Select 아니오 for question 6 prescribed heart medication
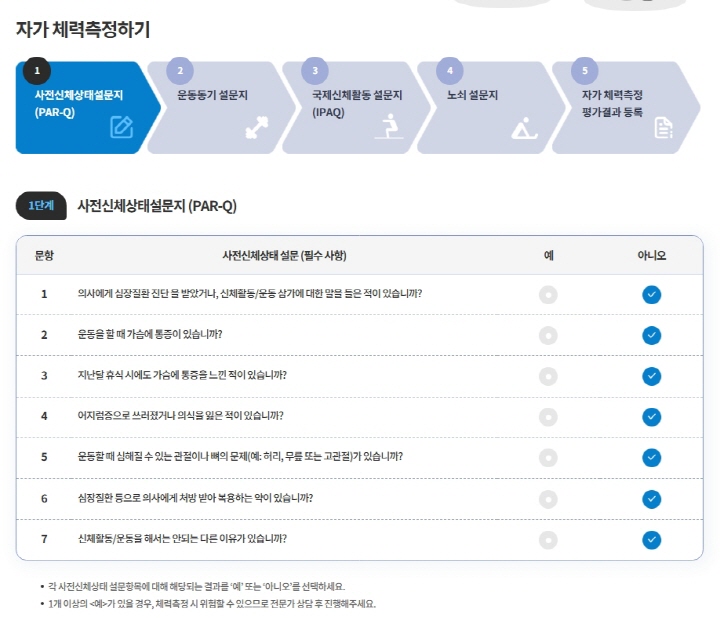720x618 pixels. point(652,499)
